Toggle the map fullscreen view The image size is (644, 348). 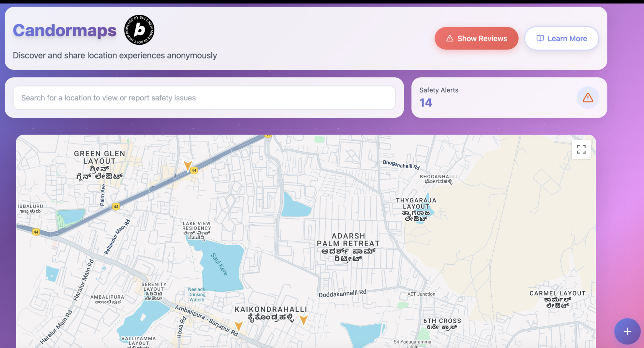tap(581, 149)
